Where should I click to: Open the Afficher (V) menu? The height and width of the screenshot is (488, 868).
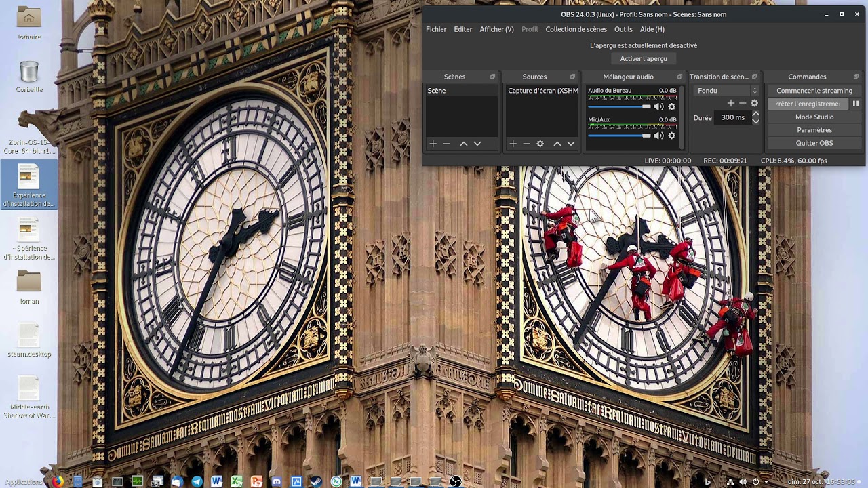coord(496,29)
